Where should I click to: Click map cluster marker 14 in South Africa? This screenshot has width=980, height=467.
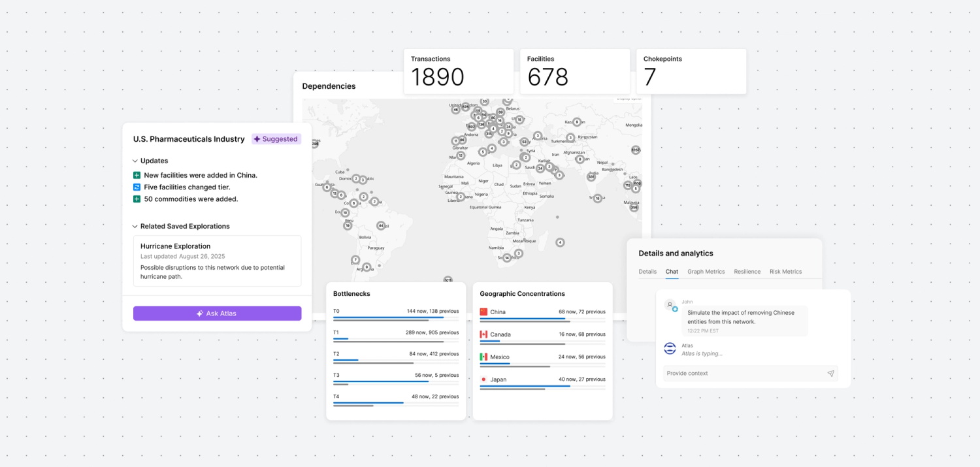(507, 257)
